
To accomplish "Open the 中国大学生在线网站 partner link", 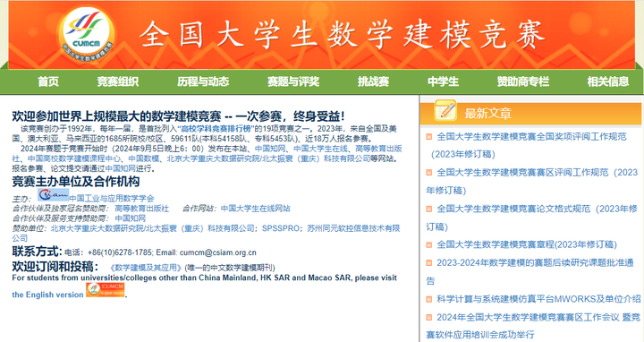I will click(256, 209).
